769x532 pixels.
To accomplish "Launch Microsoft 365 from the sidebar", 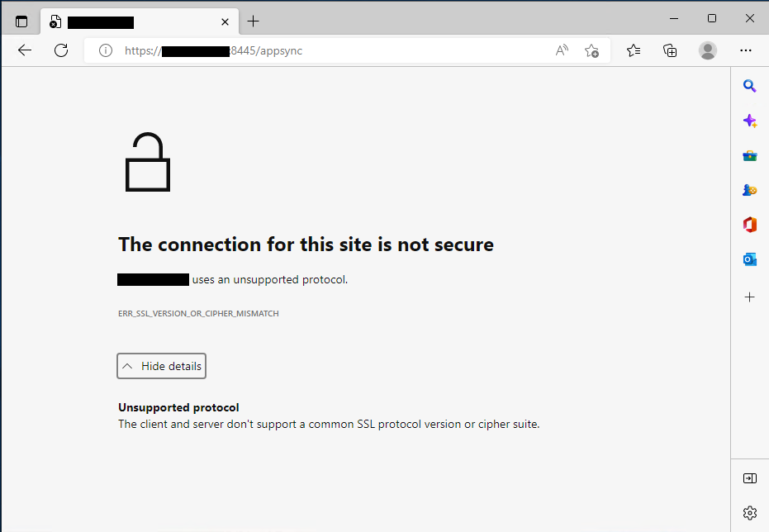I will point(749,224).
